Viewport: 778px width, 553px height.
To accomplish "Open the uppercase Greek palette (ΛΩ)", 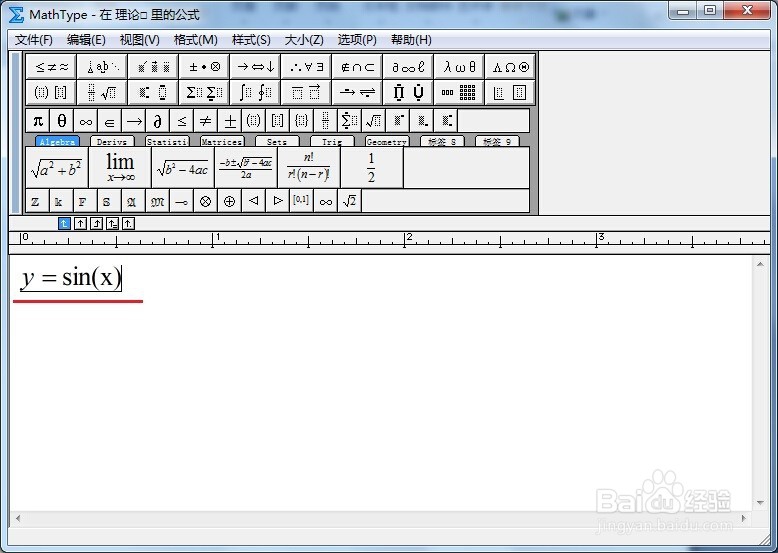I will tap(510, 66).
